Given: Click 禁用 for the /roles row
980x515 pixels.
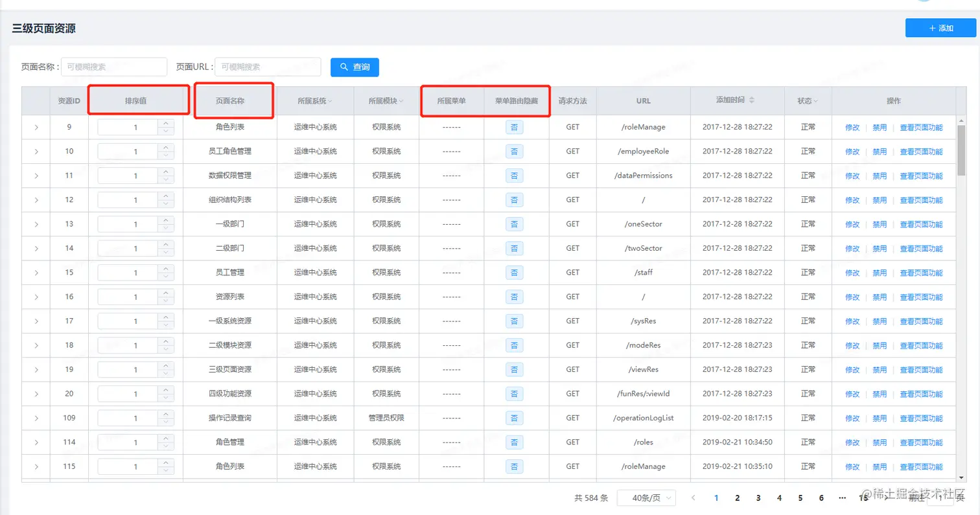Looking at the screenshot, I should coord(880,443).
